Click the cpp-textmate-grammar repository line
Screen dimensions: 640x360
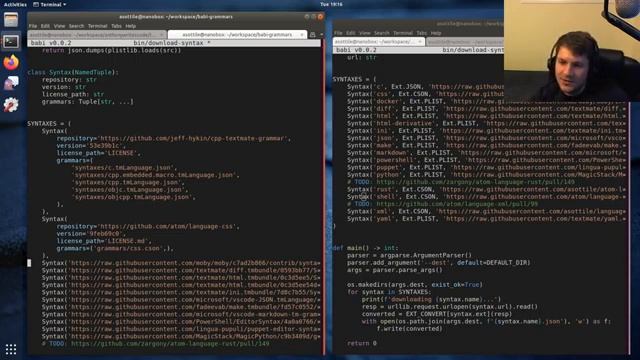173,138
